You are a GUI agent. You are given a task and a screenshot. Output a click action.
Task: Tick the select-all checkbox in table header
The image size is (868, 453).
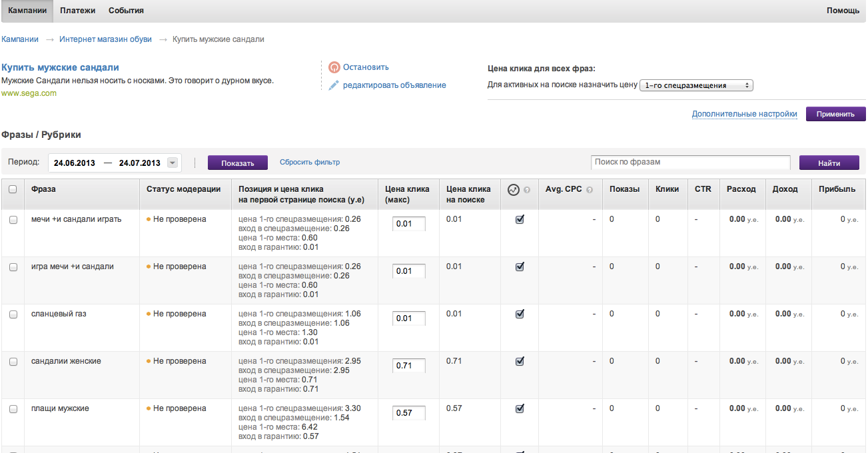pos(13,189)
